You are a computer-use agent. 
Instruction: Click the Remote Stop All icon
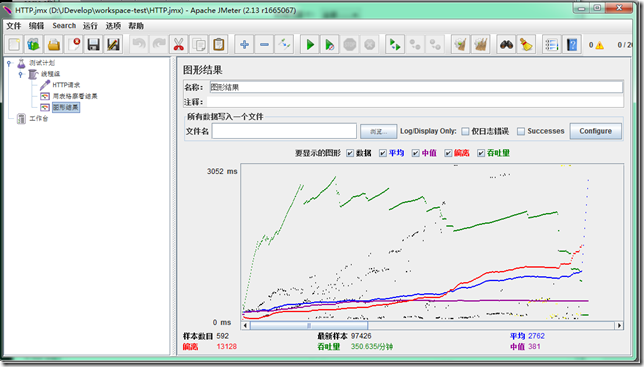[415, 44]
